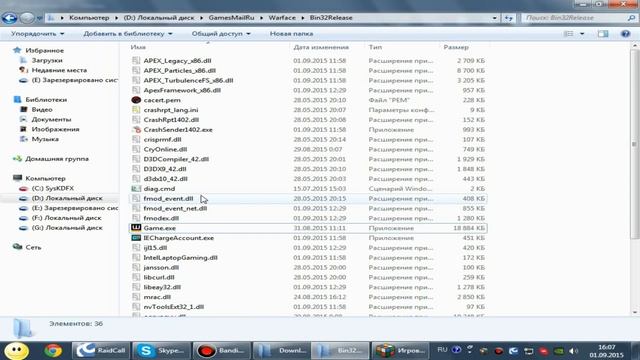Screen dimensions: 640x360
Task: Click the volume icon in the system tray
Action: pos(573,351)
